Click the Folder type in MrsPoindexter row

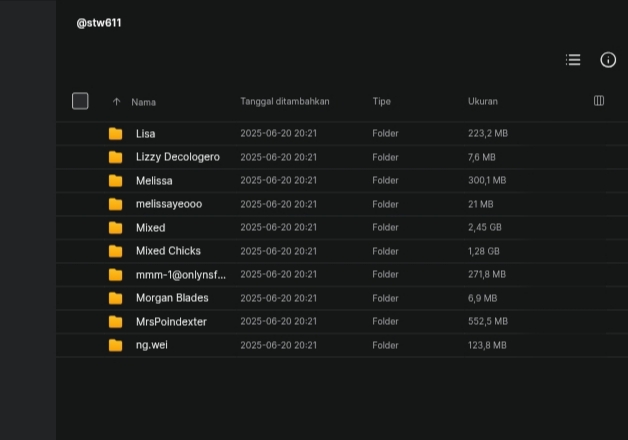click(x=385, y=321)
